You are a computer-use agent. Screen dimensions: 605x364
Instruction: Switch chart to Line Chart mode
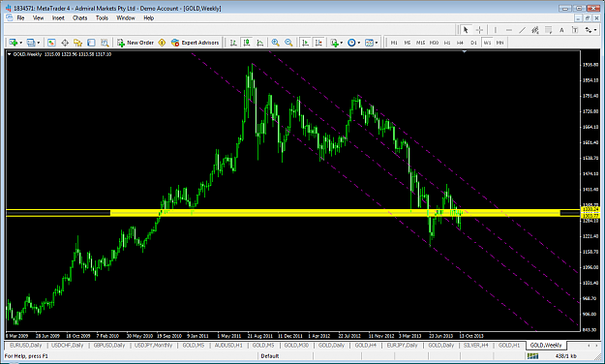pos(260,43)
